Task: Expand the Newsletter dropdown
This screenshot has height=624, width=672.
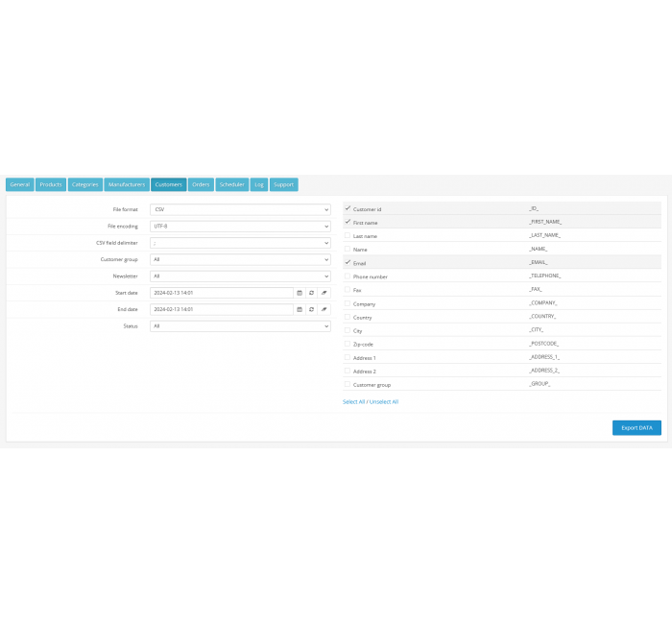Action: [240, 276]
